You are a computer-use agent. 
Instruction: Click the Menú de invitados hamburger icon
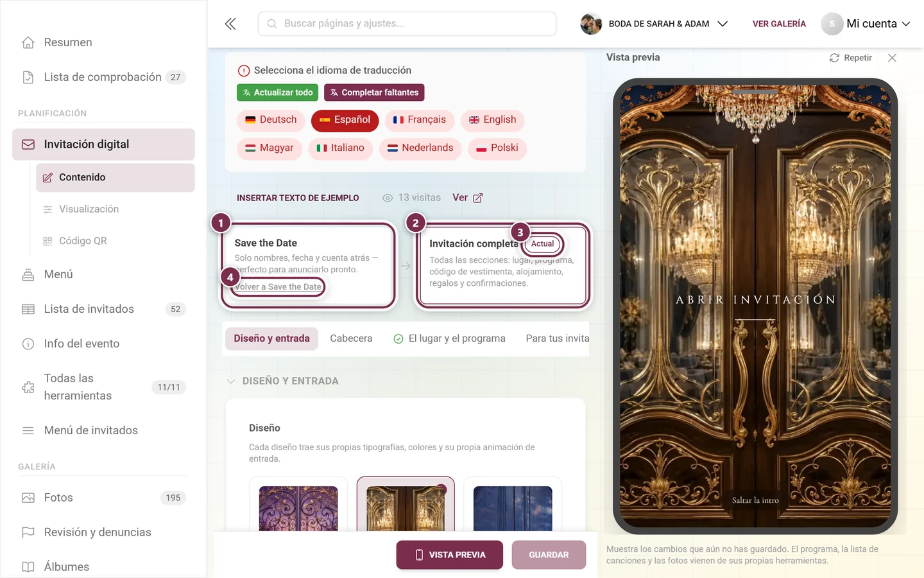click(x=28, y=430)
